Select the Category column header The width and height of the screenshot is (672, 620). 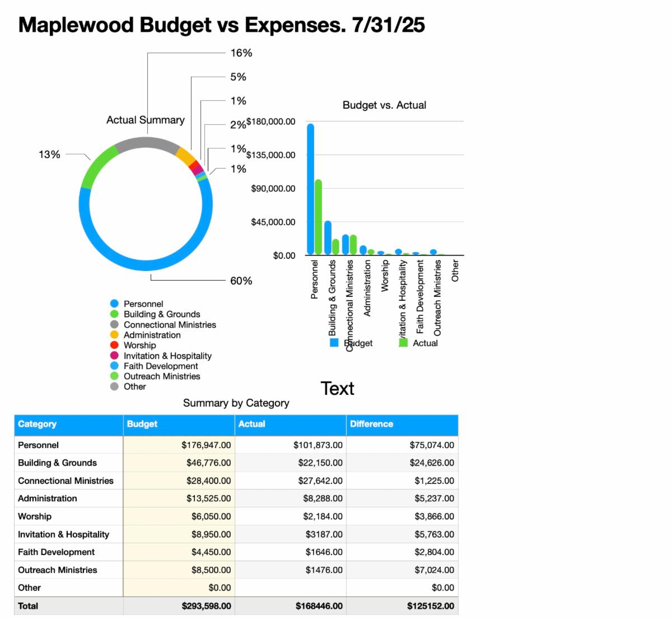coord(68,425)
